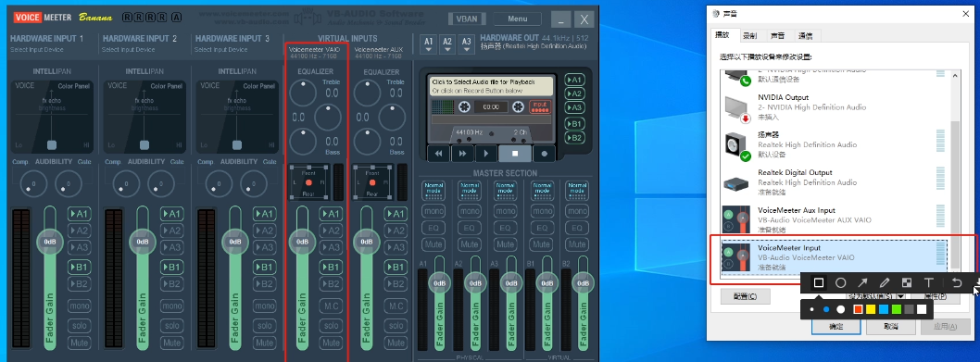
Task: Stop the cassette recorder
Action: tap(515, 153)
